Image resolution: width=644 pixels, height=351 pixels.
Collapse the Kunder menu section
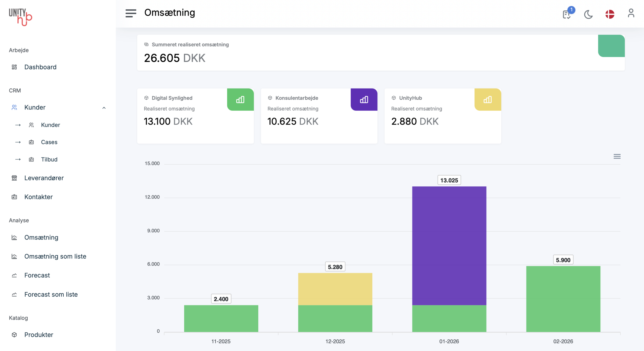coord(104,108)
